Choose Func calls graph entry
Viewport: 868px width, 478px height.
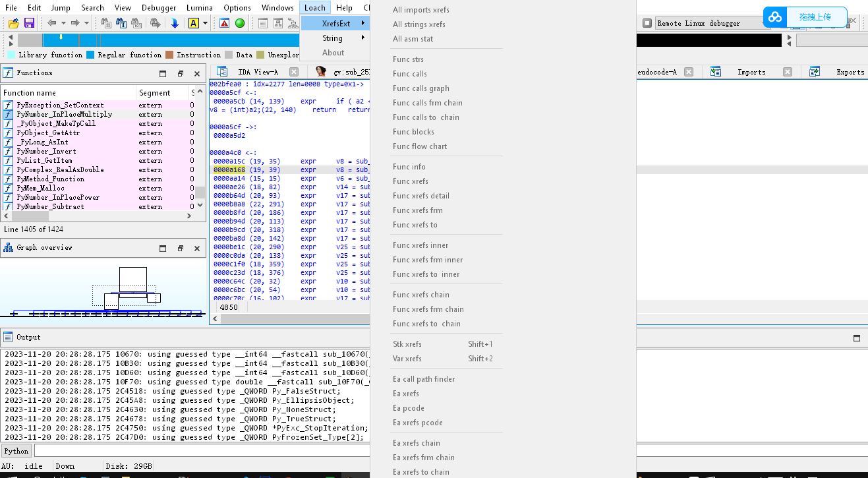421,88
